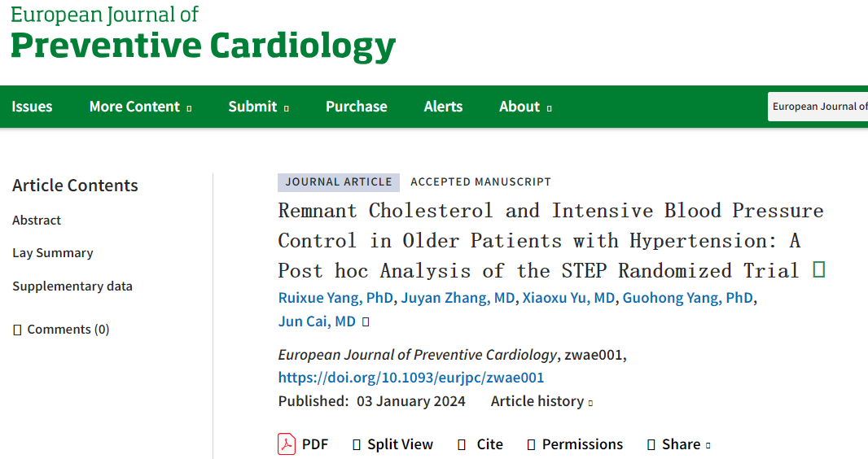Click the Share icon

click(651, 444)
